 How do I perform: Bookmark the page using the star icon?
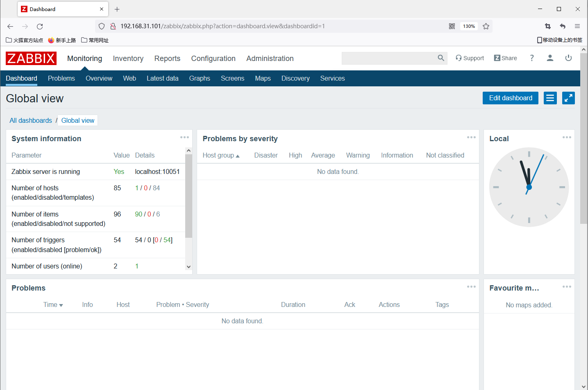pos(486,26)
